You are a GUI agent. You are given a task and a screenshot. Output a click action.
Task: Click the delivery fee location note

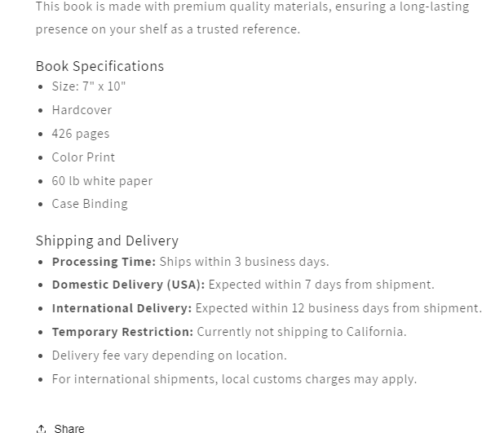tap(169, 356)
